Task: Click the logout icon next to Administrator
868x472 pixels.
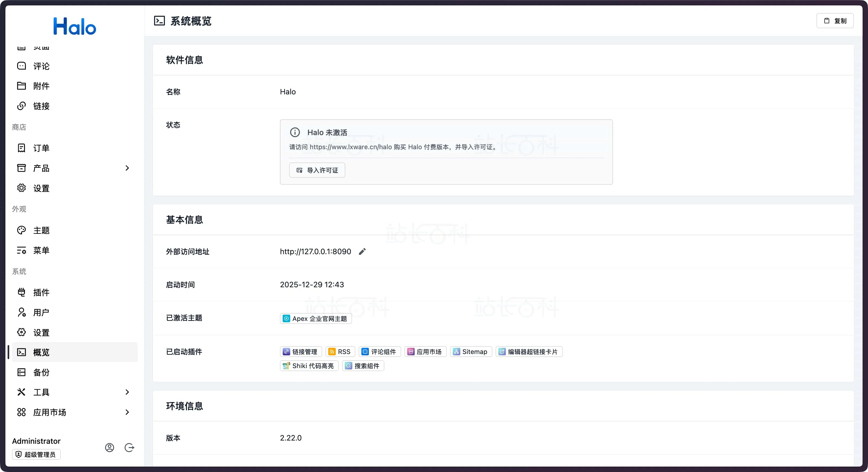Action: point(129,447)
